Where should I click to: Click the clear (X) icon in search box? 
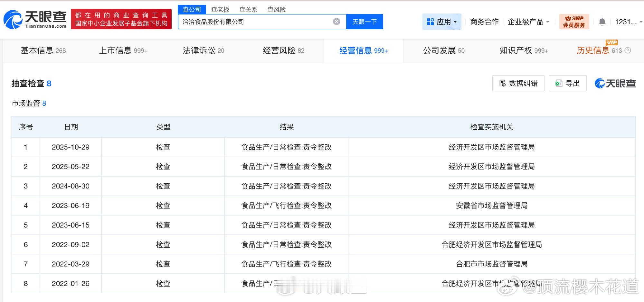click(x=337, y=21)
